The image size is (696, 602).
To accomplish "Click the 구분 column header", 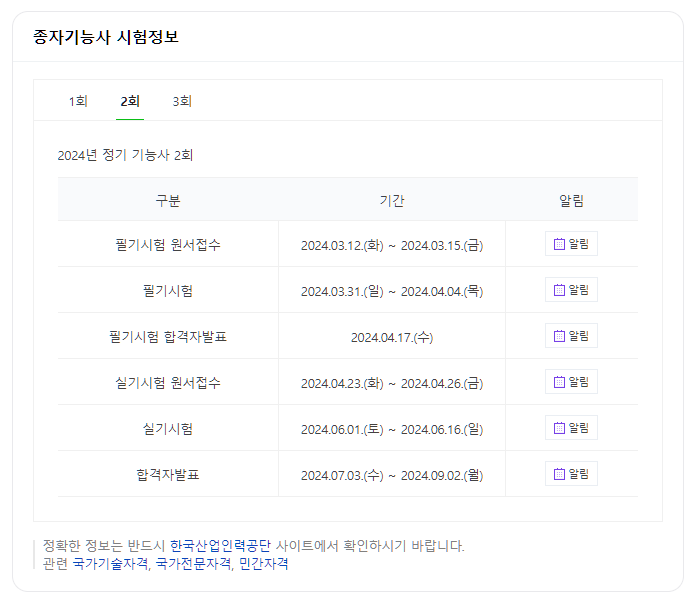I will 168,200.
